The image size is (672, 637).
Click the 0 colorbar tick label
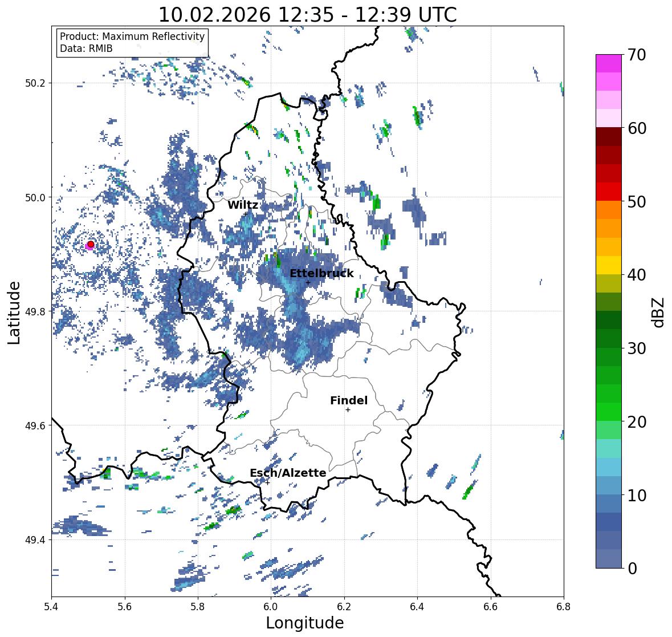click(x=633, y=569)
